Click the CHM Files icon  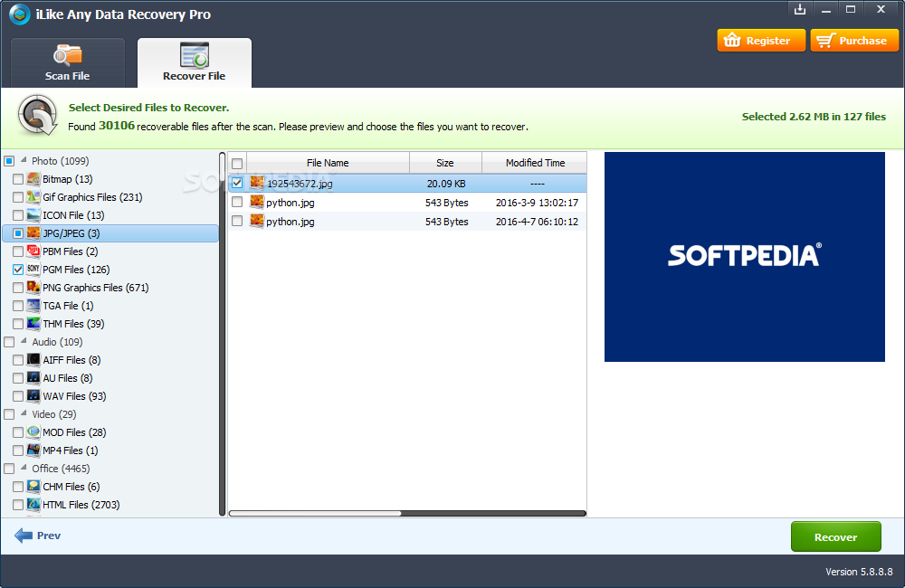click(33, 487)
